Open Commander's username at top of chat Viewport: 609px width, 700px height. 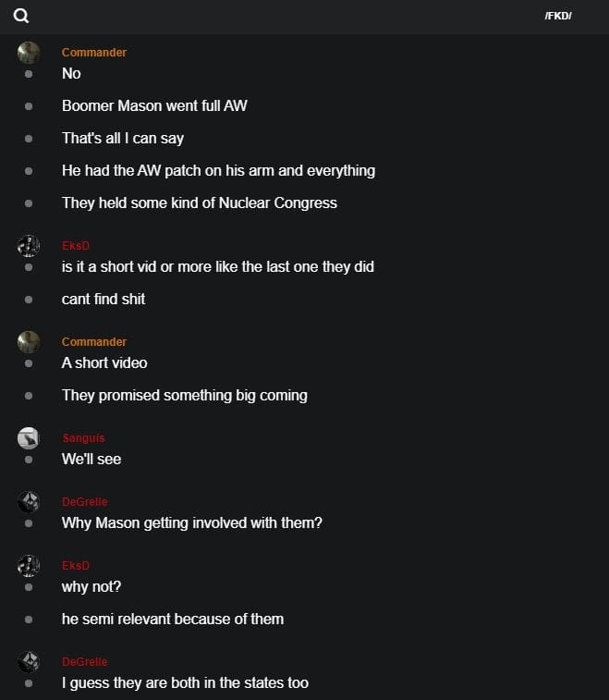[94, 53]
